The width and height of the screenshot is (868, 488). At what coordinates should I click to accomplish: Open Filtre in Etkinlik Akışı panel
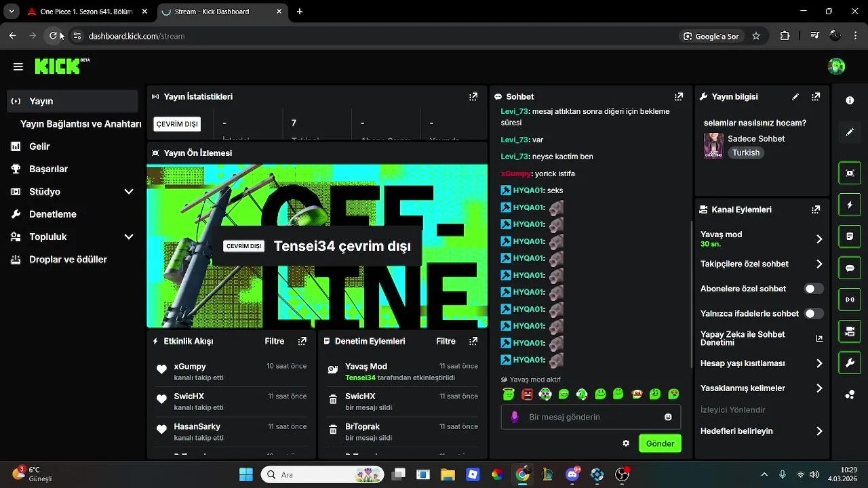pyautogui.click(x=275, y=342)
